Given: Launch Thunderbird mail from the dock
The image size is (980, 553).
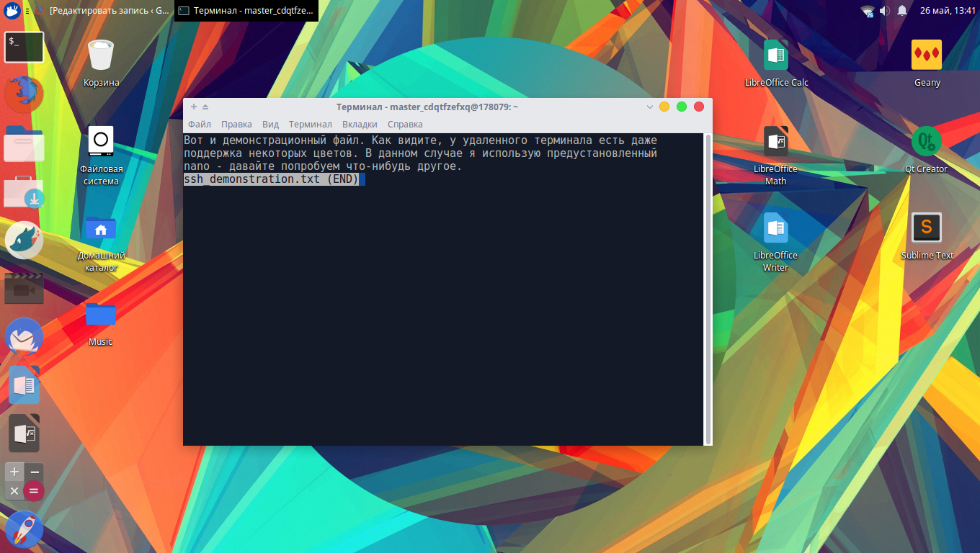Looking at the screenshot, I should [24, 336].
